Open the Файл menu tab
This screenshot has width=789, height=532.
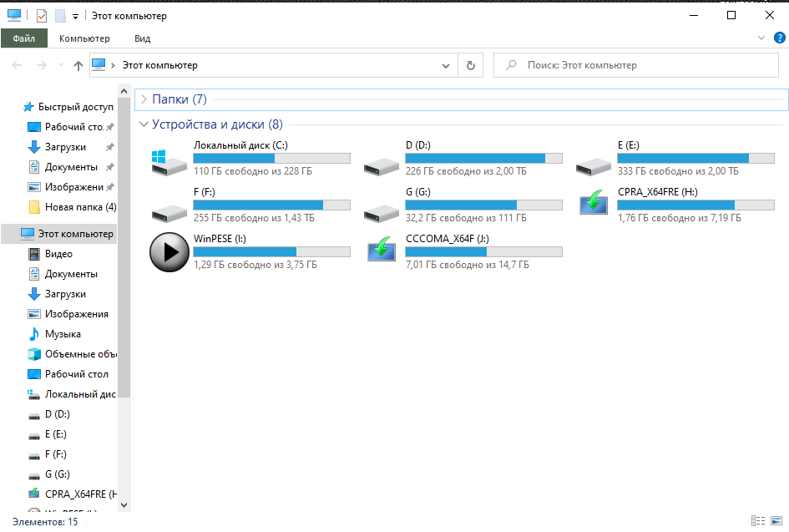(24, 38)
